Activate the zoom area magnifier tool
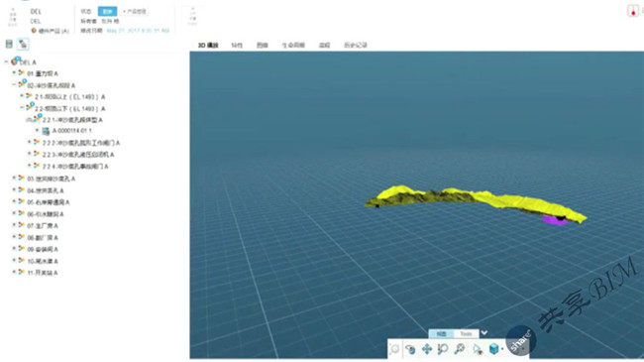 tap(459, 349)
